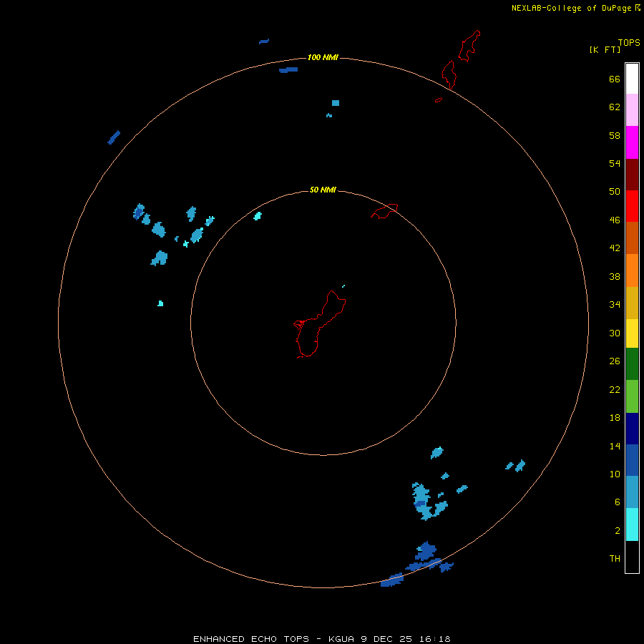Click the Guam island outline at radar center
Image resolution: width=644 pixels, height=644 pixels.
320,324
